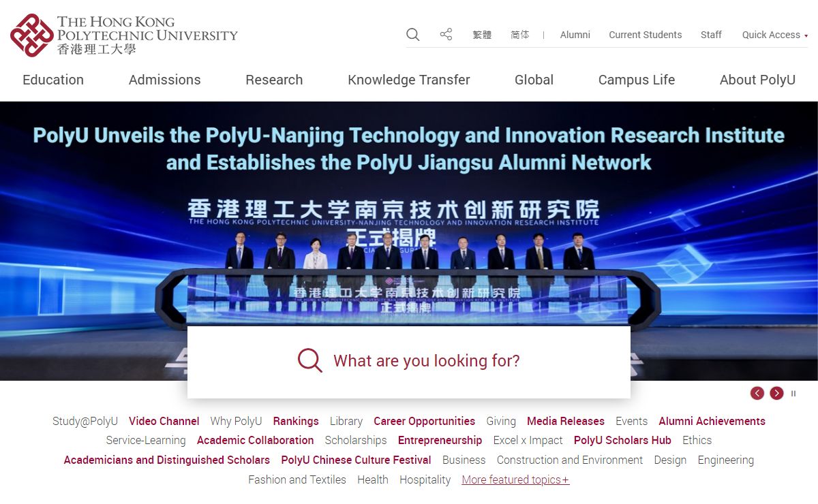818x504 pixels.
Task: Open the Knowledge Transfer menu
Action: pos(409,80)
